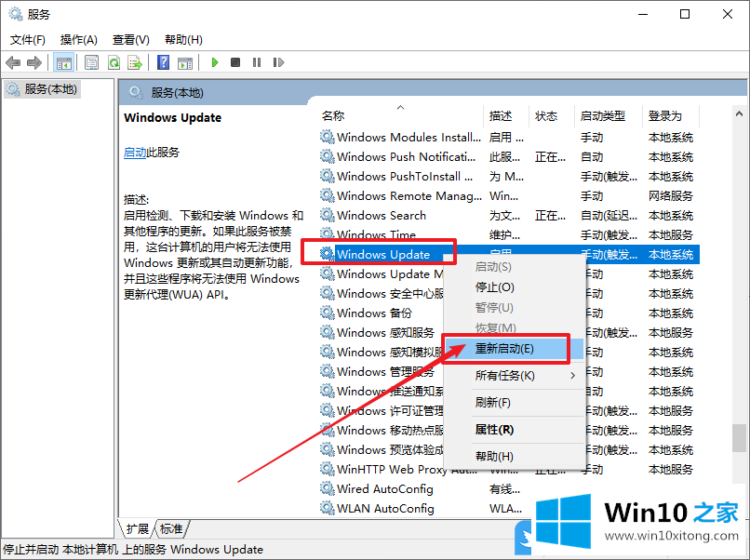
Task: Select the WLAN AutoConfig service name
Action: click(x=385, y=508)
